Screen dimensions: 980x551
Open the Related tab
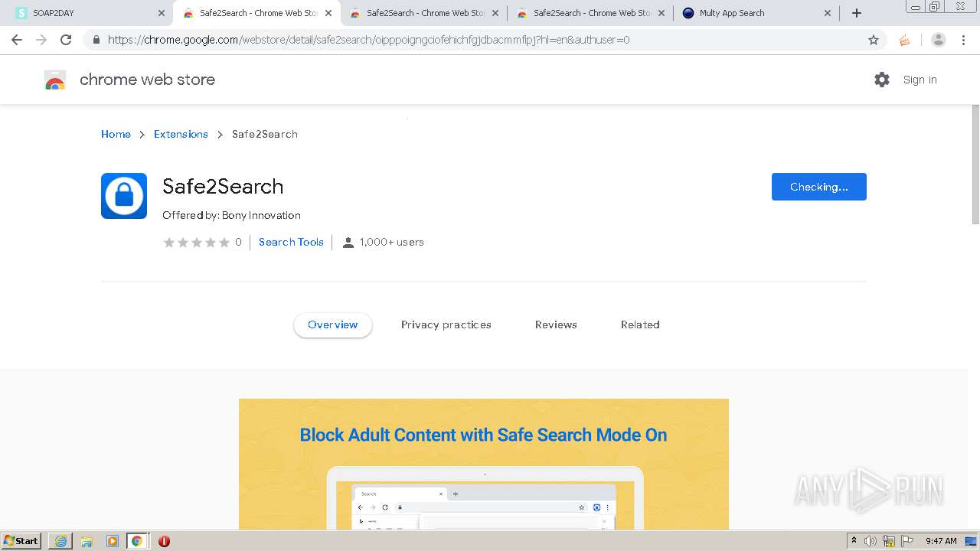640,324
